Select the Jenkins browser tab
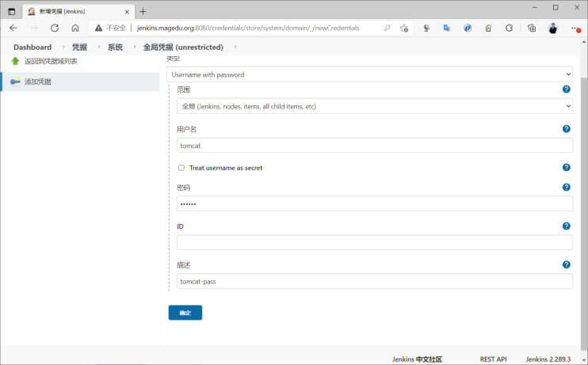This screenshot has height=365, width=588. pyautogui.click(x=78, y=12)
